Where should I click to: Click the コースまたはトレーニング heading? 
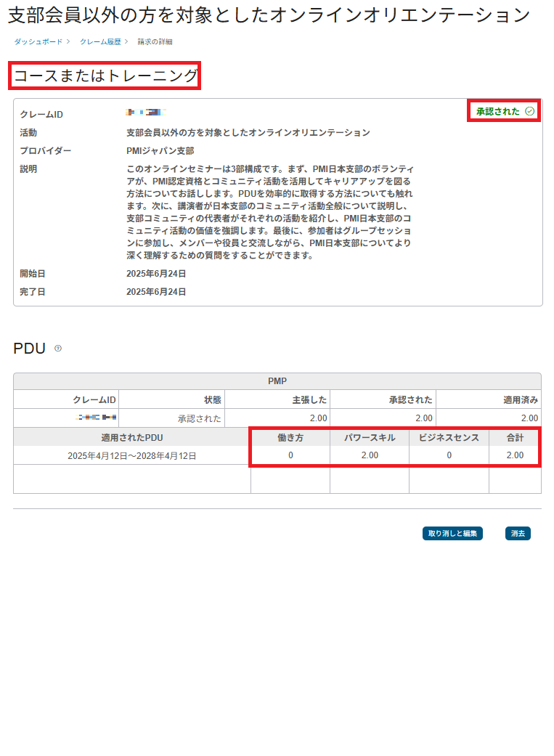click(x=105, y=76)
